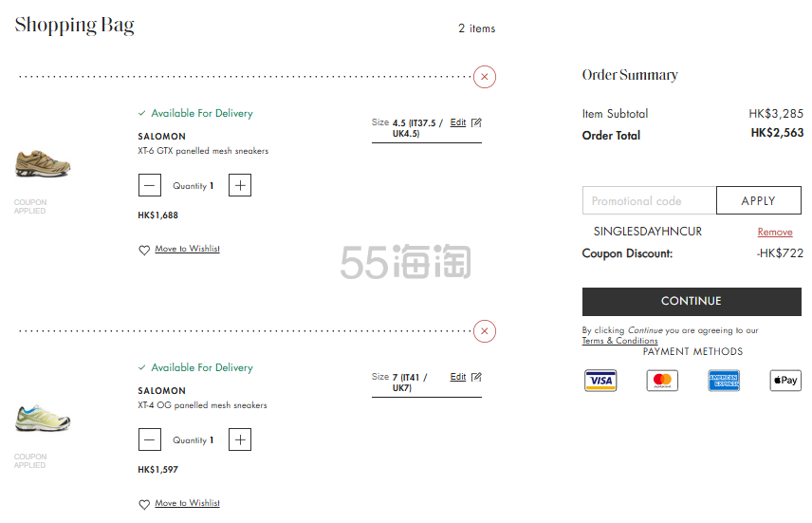Decrease quantity of XT-6 GTX sneakers
Image resolution: width=812 pixels, height=523 pixels.
tap(150, 186)
